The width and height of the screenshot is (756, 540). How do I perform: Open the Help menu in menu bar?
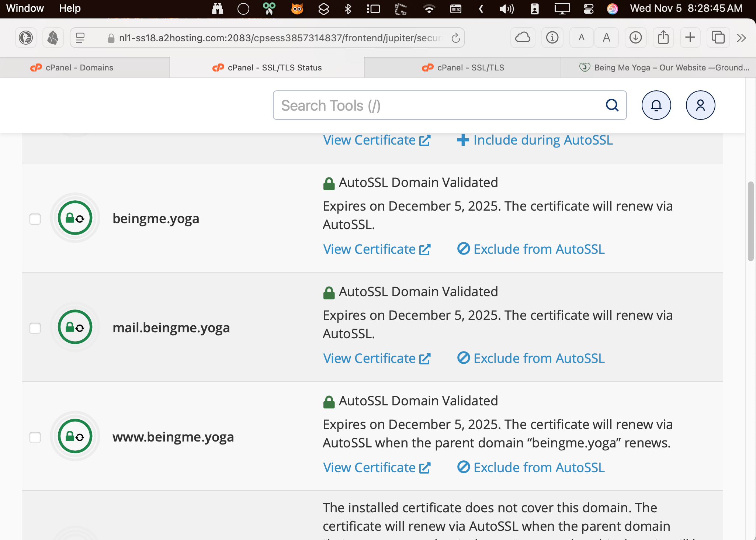[70, 8]
